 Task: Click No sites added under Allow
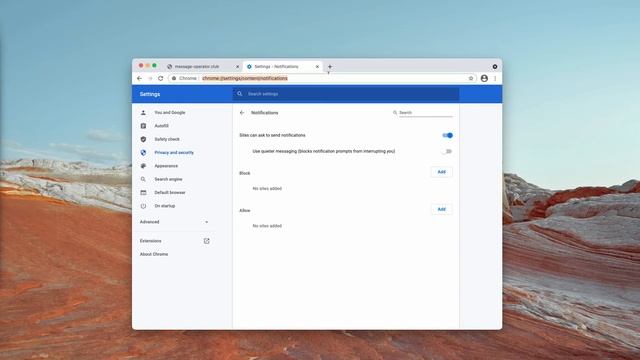(x=267, y=226)
